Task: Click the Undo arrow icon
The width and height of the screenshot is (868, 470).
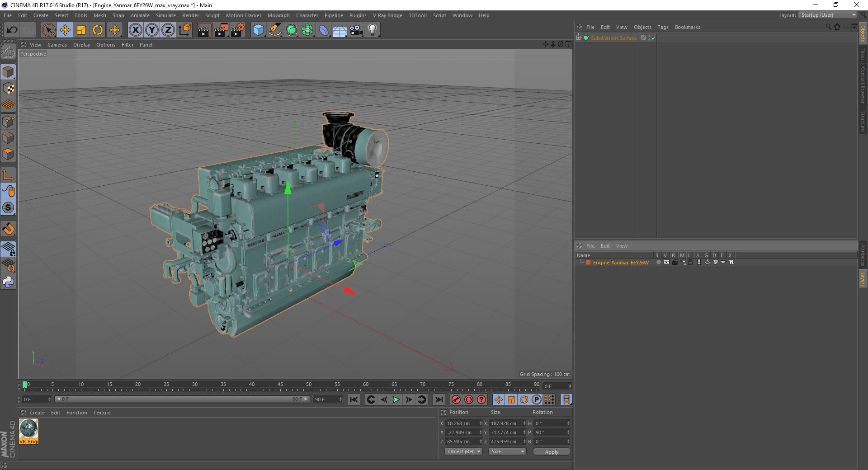Action: tap(12, 30)
